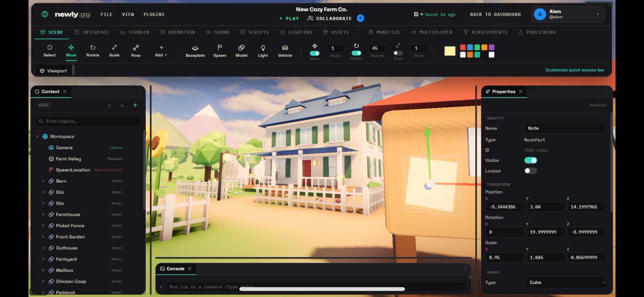
Task: Expand all items in Context panel
Action: (109, 106)
